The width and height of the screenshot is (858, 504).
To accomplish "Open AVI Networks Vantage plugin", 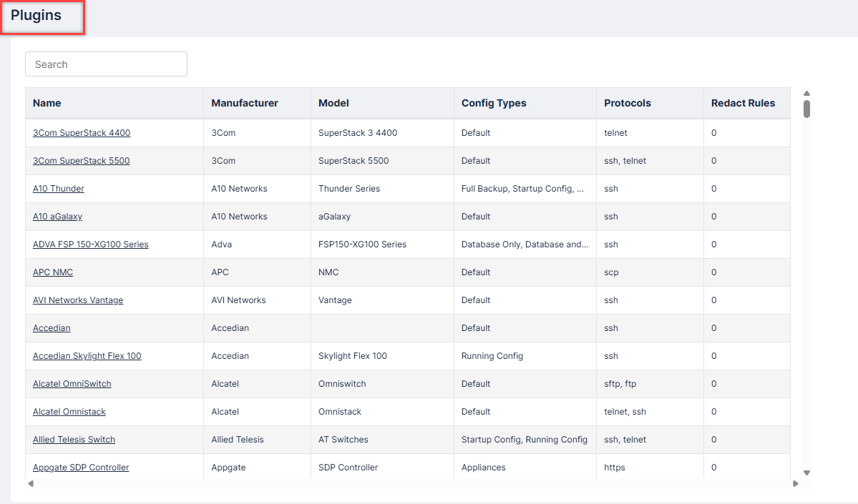I will pyautogui.click(x=78, y=300).
